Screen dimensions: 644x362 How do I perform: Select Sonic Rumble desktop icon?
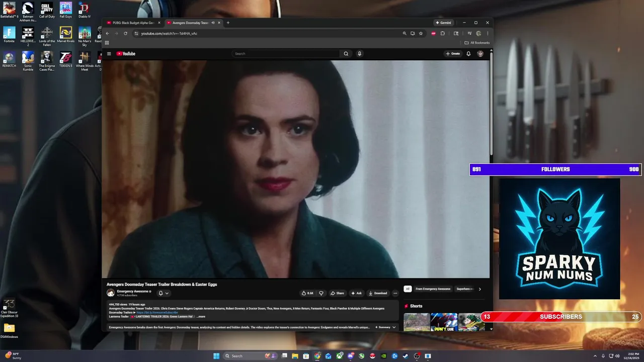(28, 61)
